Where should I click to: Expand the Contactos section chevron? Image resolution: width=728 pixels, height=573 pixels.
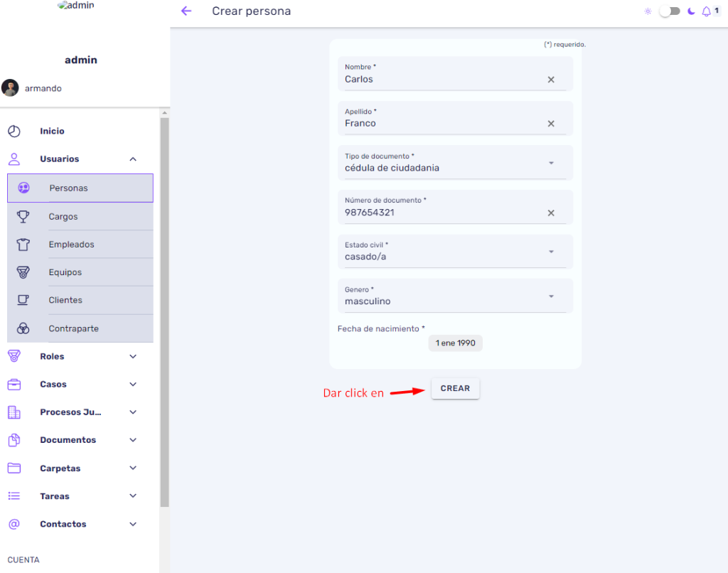[133, 524]
